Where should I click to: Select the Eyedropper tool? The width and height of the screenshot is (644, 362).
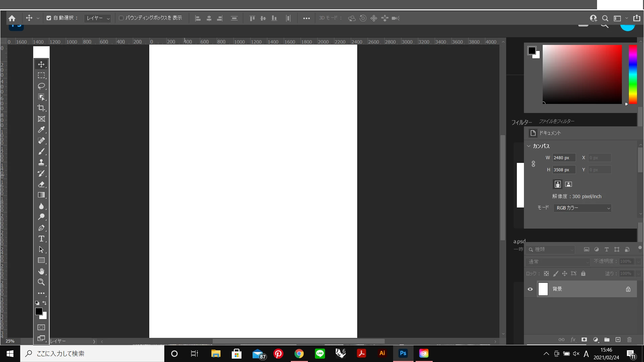coord(41,130)
